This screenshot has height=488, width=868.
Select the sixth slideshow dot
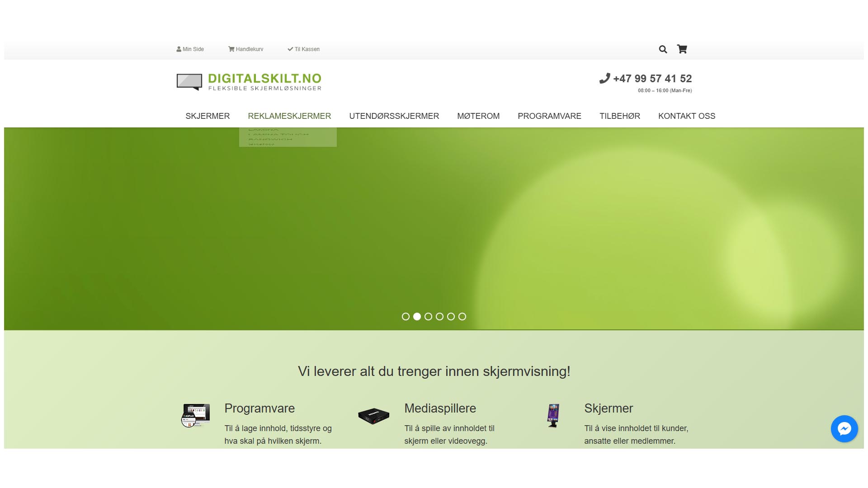pyautogui.click(x=462, y=316)
